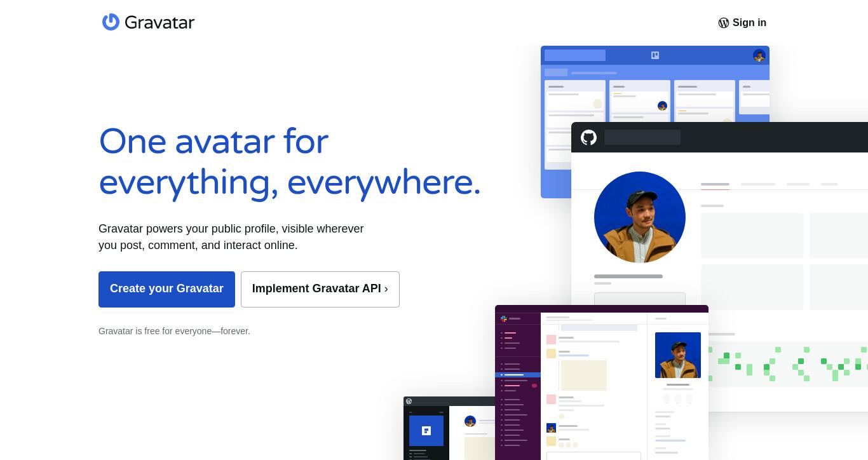Click the WordPress logo in the dark mockup
Image resolution: width=868 pixels, height=460 pixels.
tap(409, 401)
